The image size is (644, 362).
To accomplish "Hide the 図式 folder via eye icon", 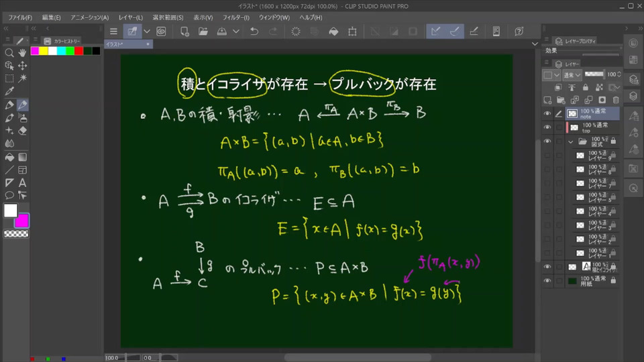I will [547, 141].
